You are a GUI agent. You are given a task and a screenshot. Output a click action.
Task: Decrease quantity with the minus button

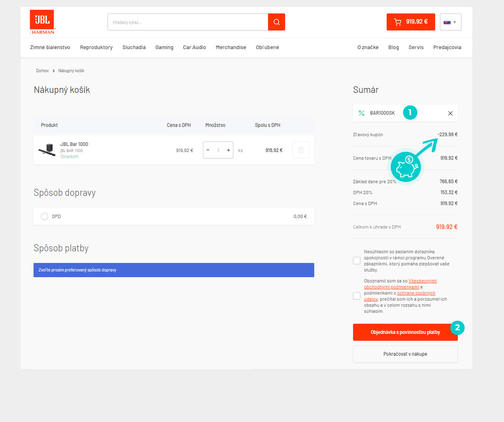[x=208, y=150]
